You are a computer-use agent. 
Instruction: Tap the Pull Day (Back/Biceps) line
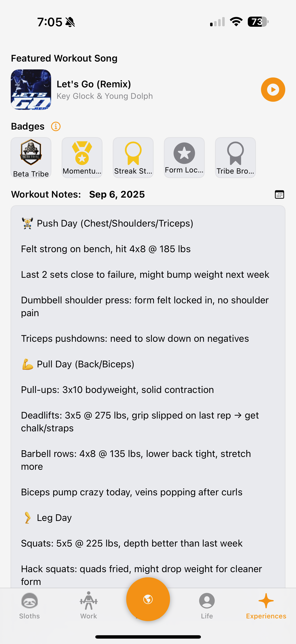[x=78, y=364]
